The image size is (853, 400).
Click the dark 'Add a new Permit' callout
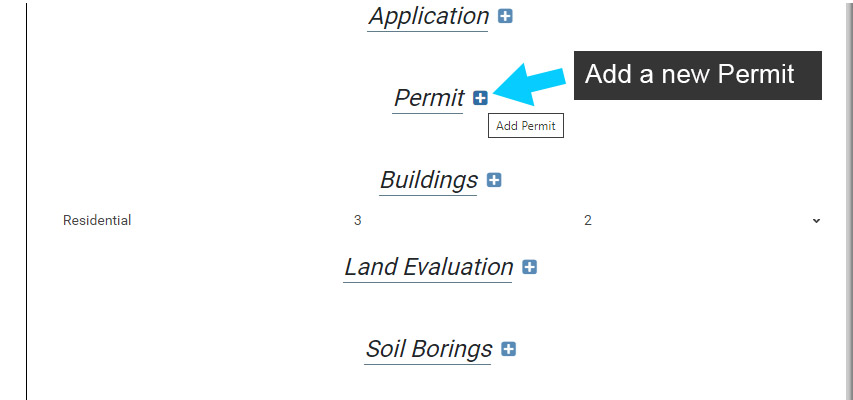tap(696, 75)
